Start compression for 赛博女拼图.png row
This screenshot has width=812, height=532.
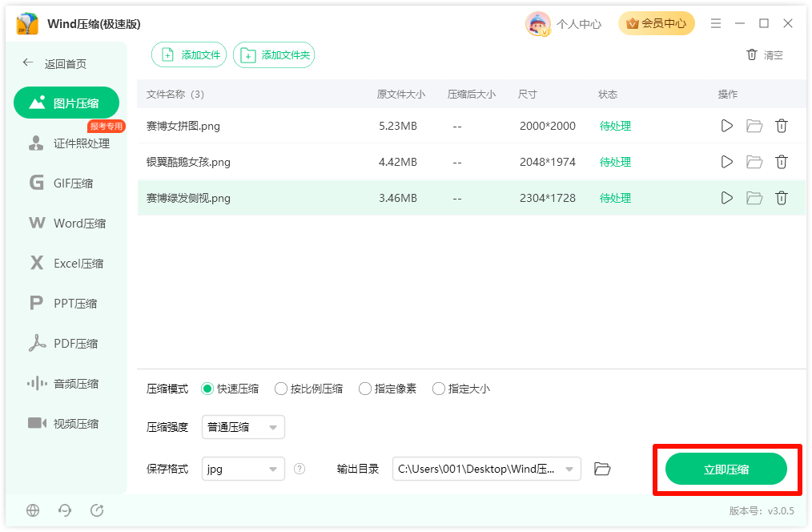pyautogui.click(x=726, y=126)
